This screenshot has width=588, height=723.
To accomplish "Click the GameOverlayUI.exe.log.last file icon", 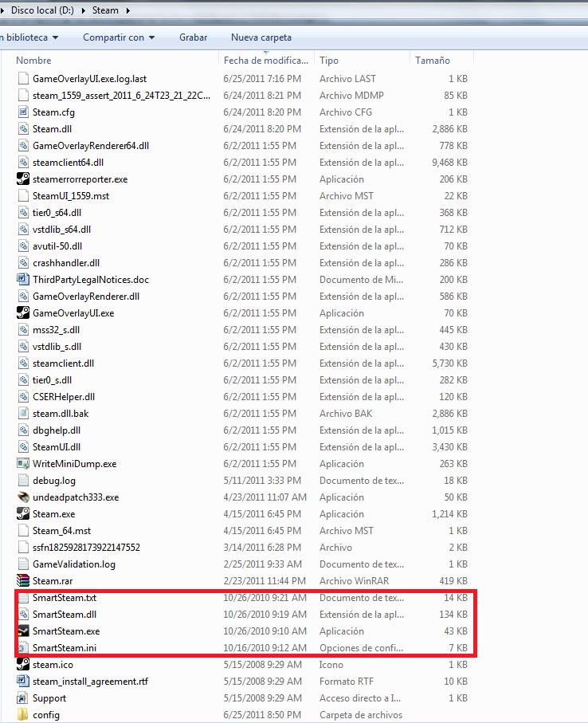I will click(23, 78).
